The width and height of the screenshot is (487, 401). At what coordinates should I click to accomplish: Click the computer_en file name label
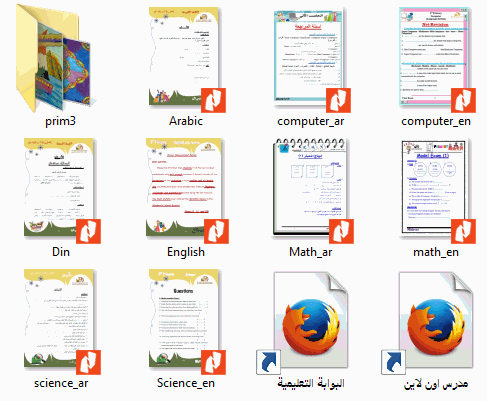[x=436, y=121]
